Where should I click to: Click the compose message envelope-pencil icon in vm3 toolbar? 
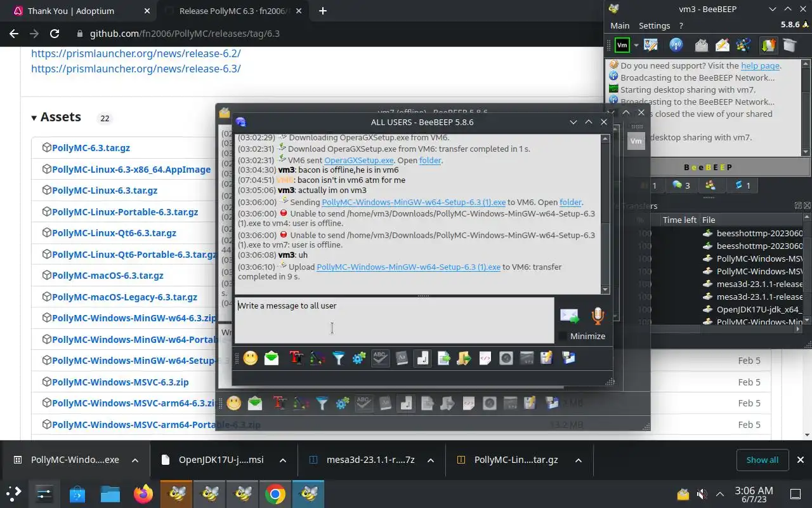click(723, 45)
